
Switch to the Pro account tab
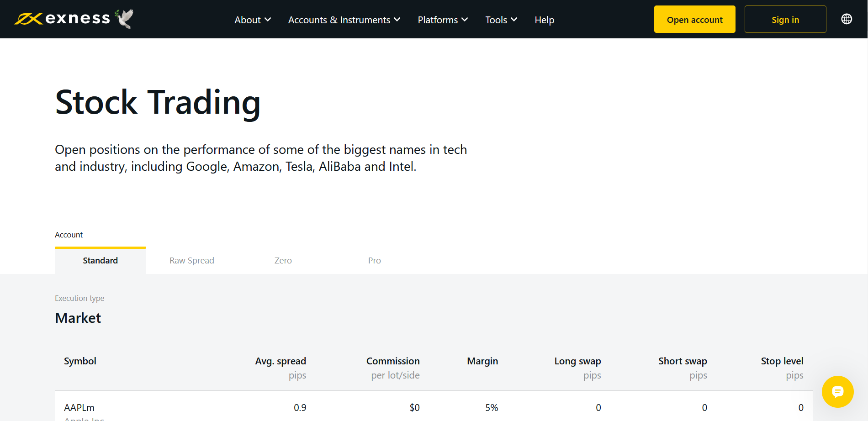coord(375,260)
